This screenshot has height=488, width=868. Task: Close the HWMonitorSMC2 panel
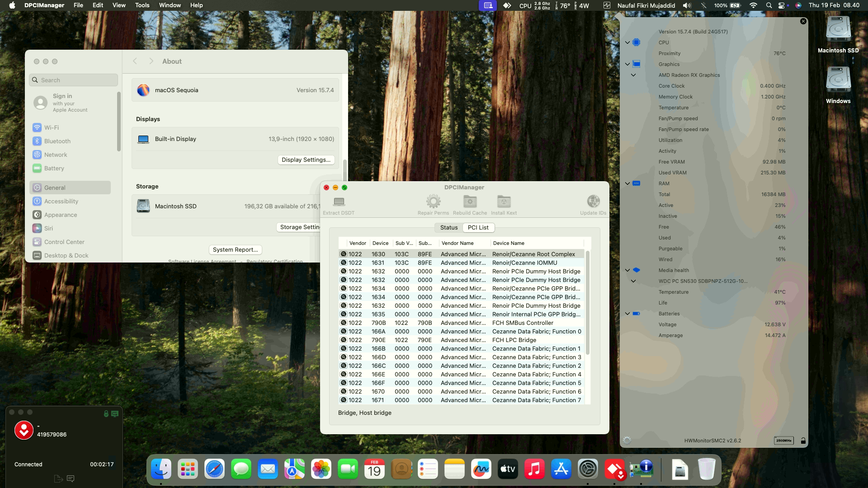tap(803, 21)
